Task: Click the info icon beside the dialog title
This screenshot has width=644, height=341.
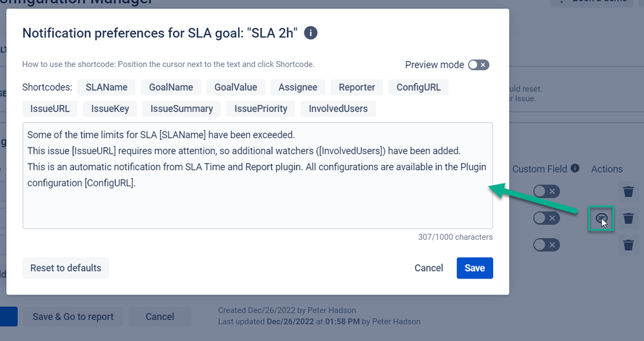Action: 311,33
